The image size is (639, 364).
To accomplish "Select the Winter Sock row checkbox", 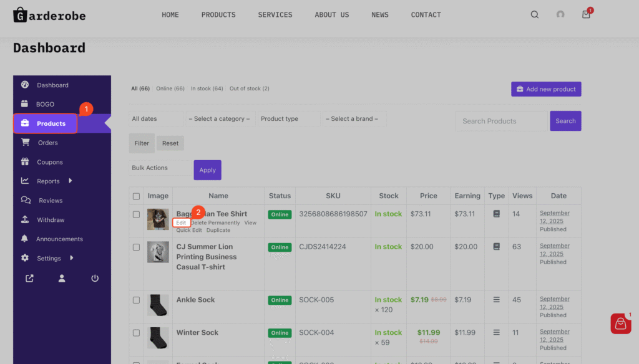I will 137,333.
